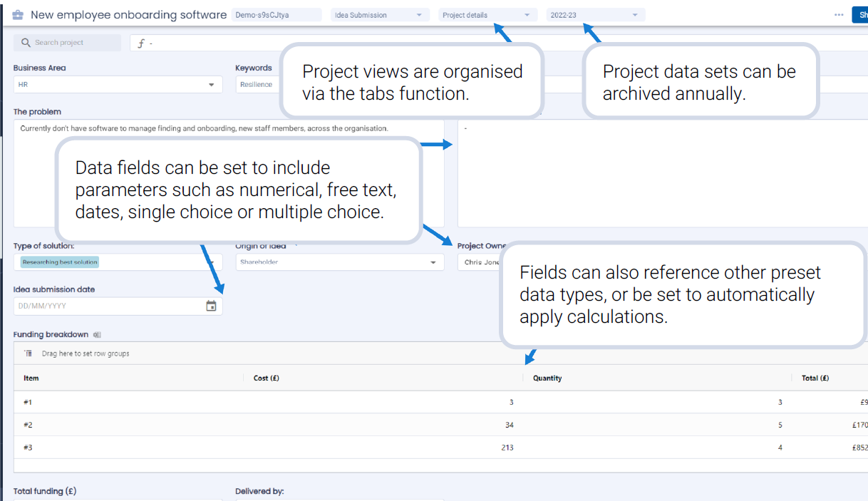Click the Demo-s9sCJtya project ID field
Screen dimensions: 868x501
[276, 15]
